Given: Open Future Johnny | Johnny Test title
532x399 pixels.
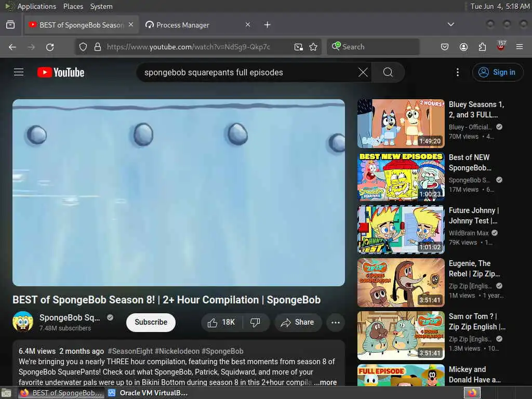Looking at the screenshot, I should point(474,216).
